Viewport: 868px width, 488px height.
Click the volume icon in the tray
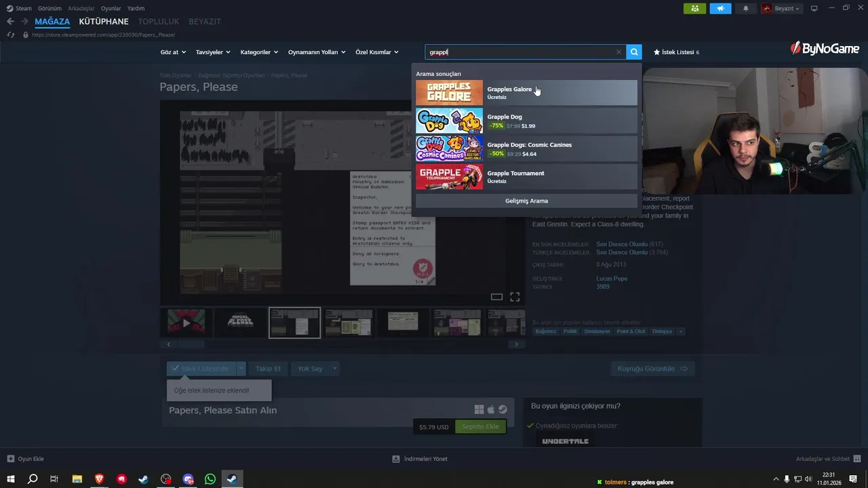coord(808,479)
